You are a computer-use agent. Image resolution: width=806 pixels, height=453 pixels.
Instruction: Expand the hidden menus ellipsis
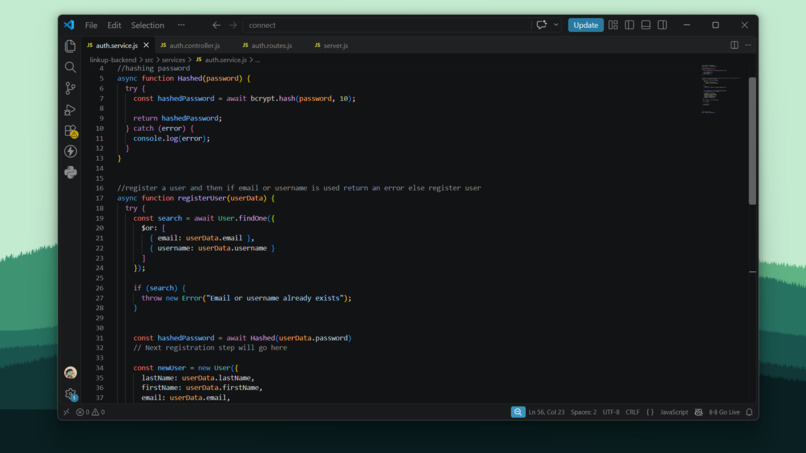181,25
